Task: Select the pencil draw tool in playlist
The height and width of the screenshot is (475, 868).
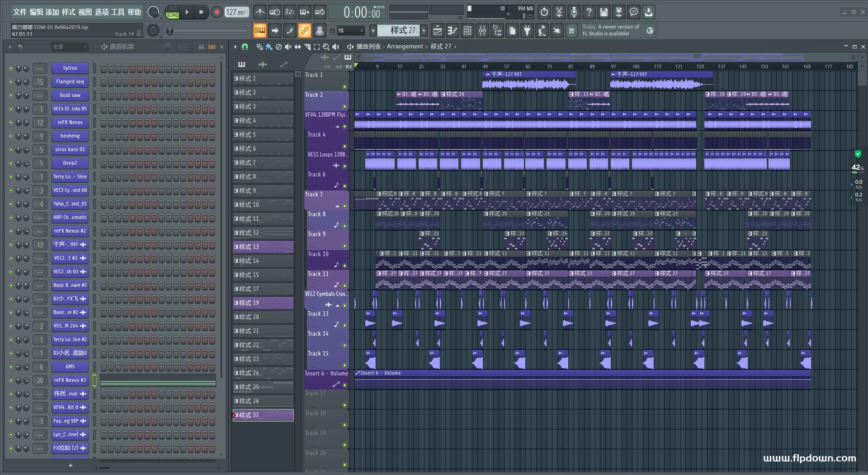Action: tap(259, 47)
